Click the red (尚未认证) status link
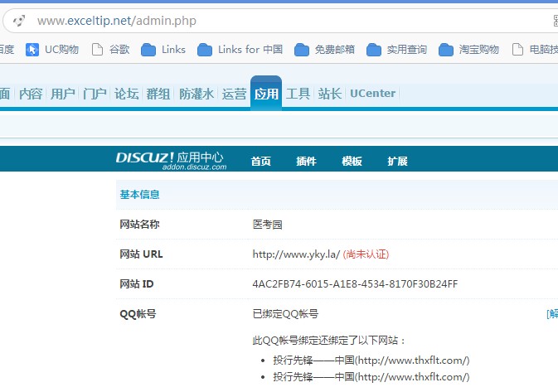Screen dimensions: 558x392 coord(366,254)
